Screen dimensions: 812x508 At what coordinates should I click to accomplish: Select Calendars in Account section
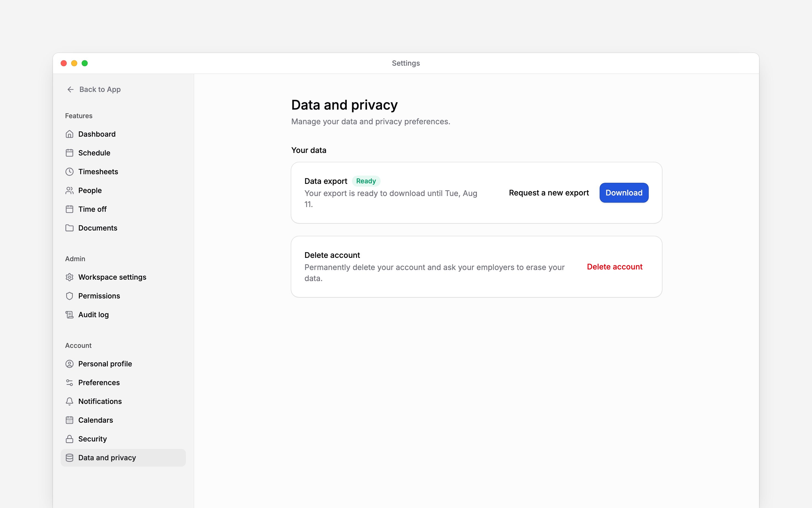pos(123,420)
